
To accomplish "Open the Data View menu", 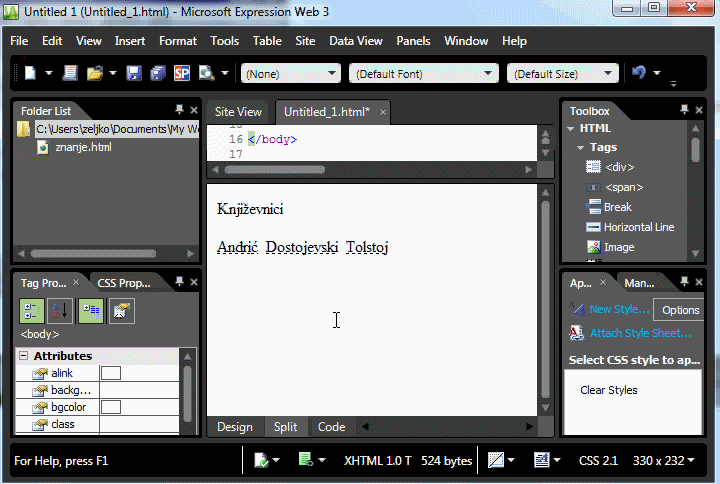I will [x=355, y=41].
